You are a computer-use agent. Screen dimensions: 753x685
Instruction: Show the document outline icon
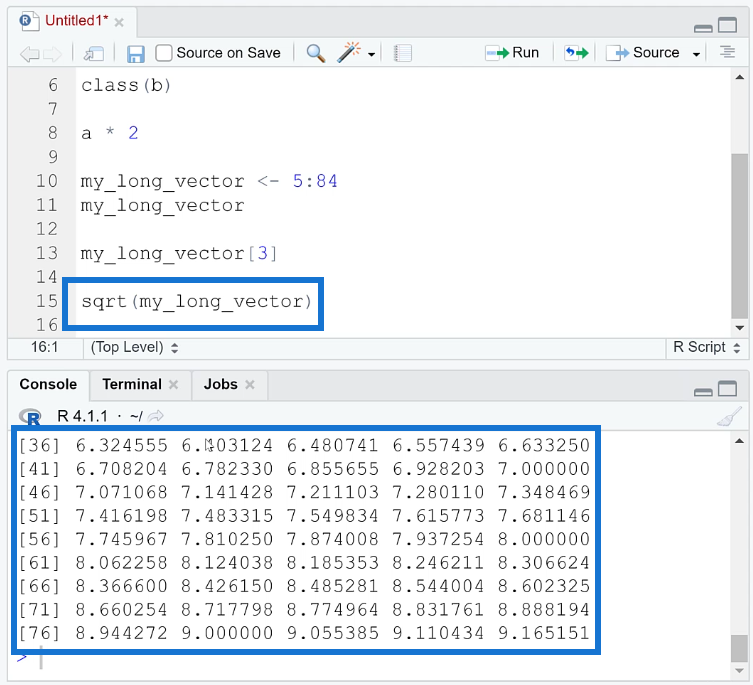[727, 52]
